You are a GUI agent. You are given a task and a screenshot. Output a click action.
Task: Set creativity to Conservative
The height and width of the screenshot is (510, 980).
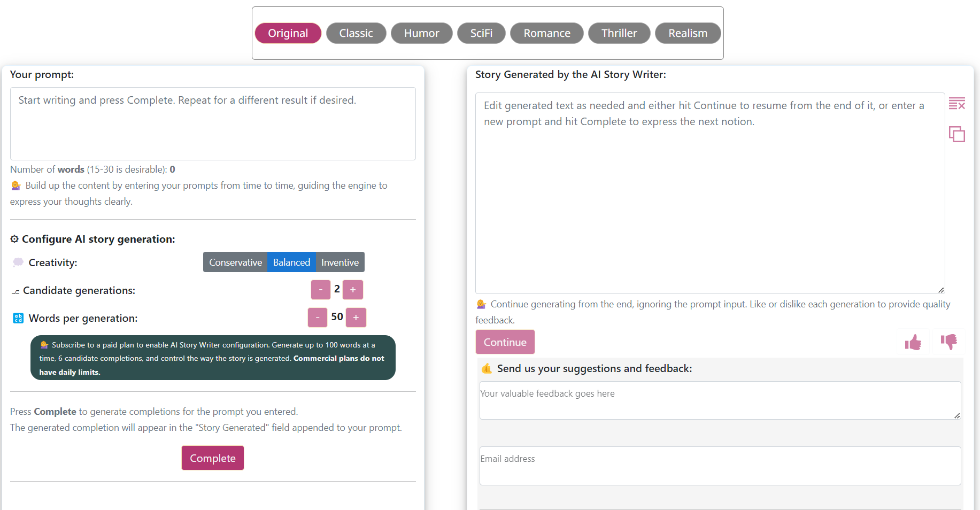pyautogui.click(x=235, y=262)
